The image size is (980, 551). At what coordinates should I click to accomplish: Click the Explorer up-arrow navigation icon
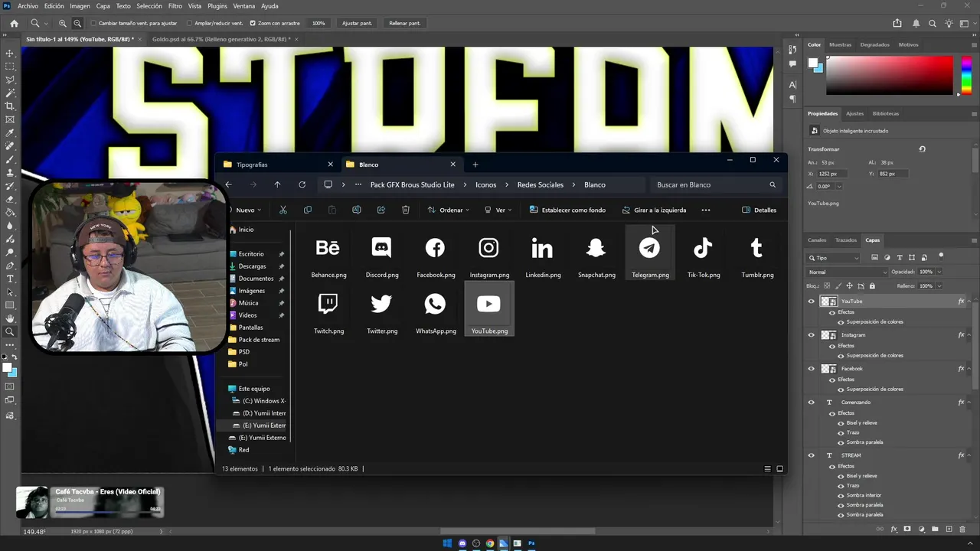(x=277, y=184)
